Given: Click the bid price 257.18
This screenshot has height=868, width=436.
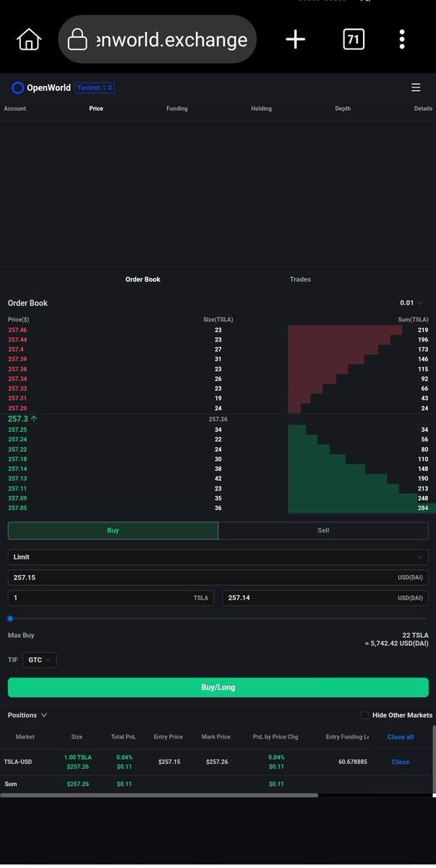Looking at the screenshot, I should 17,459.
